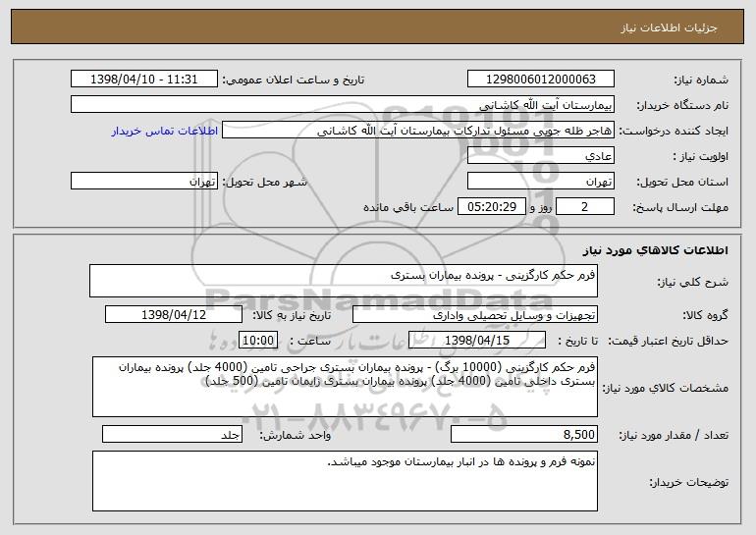
Task: Click the price validity date field 1398/04/15
Action: pyautogui.click(x=477, y=341)
